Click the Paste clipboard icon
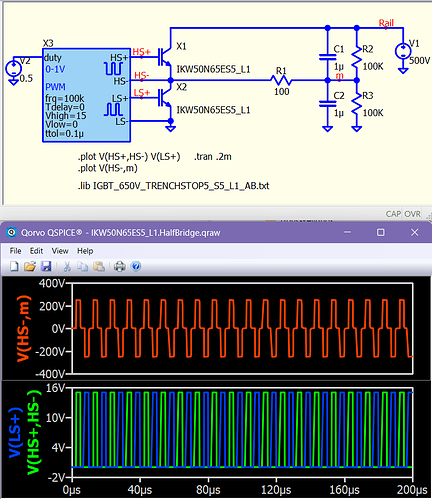 [99, 266]
